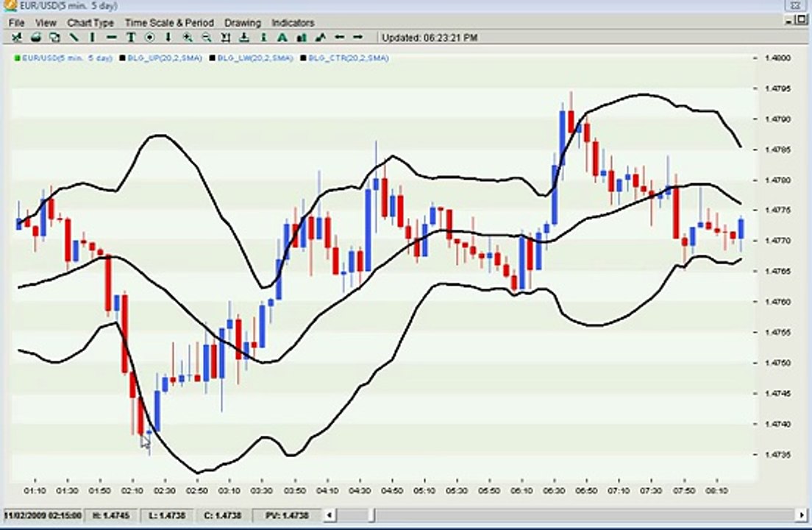Screen dimensions: 812x530
Task: Click the crossed-arrows first toolbar icon
Action: 17,38
